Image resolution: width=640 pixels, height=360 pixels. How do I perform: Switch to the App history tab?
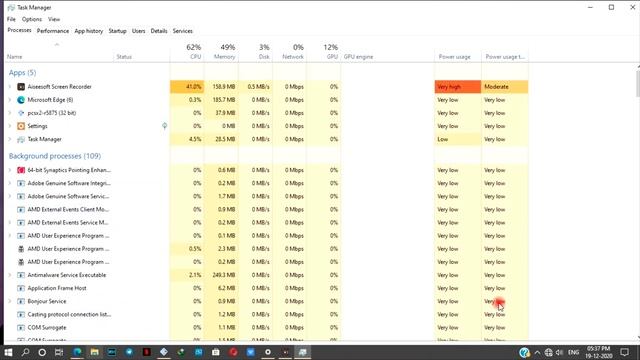(89, 31)
